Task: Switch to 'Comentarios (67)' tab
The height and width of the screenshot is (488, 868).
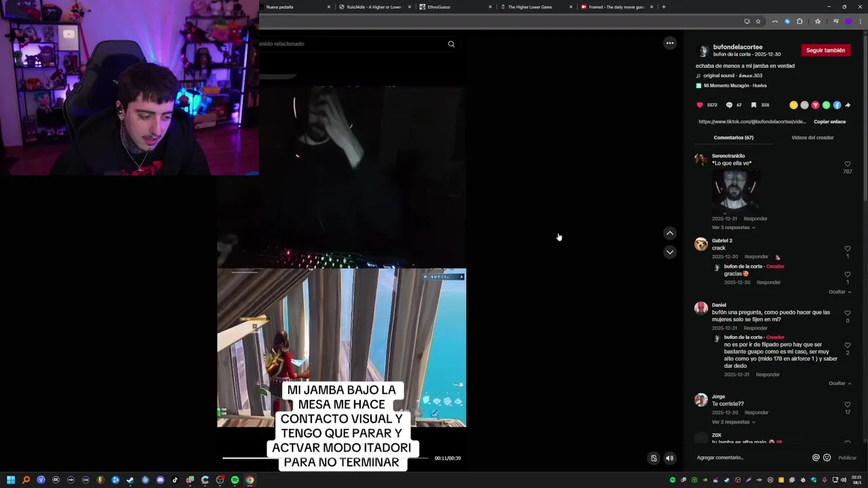Action: [x=733, y=138]
